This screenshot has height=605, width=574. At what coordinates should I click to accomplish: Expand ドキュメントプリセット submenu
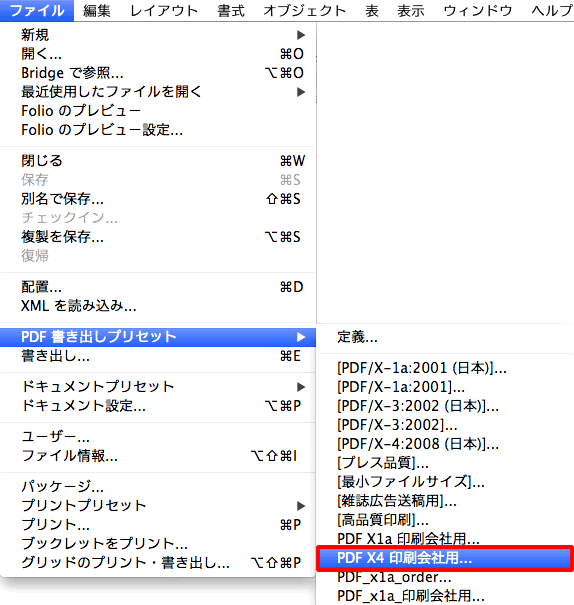(x=158, y=387)
